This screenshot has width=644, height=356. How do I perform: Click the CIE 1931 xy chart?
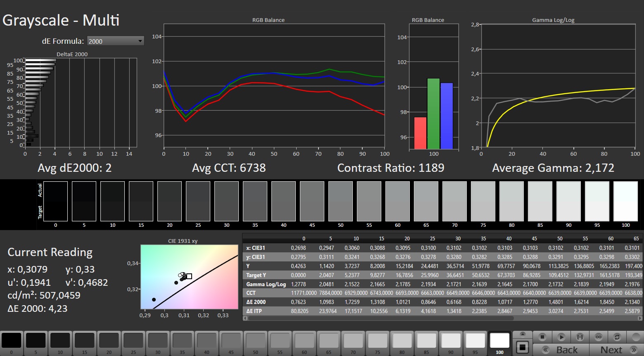click(x=189, y=277)
